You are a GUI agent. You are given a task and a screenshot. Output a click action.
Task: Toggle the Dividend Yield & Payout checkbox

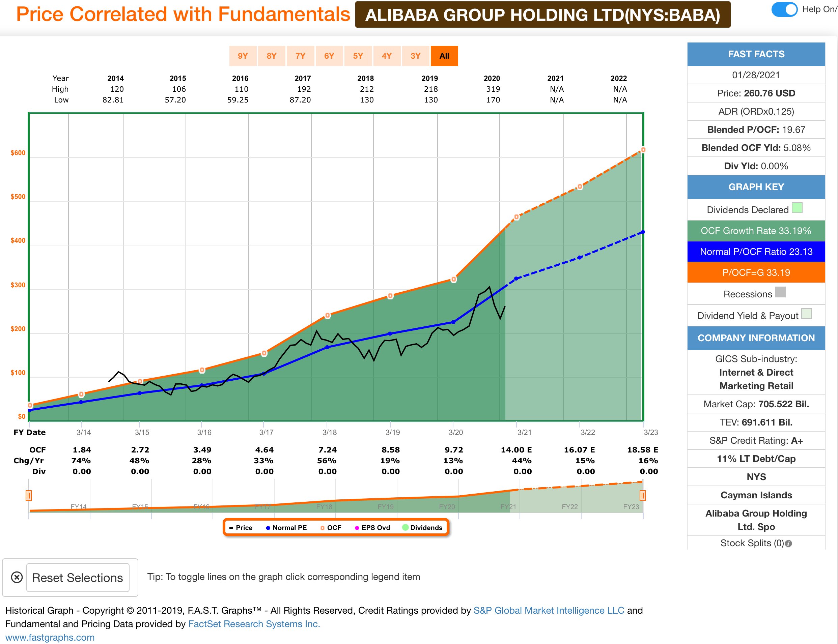[807, 314]
